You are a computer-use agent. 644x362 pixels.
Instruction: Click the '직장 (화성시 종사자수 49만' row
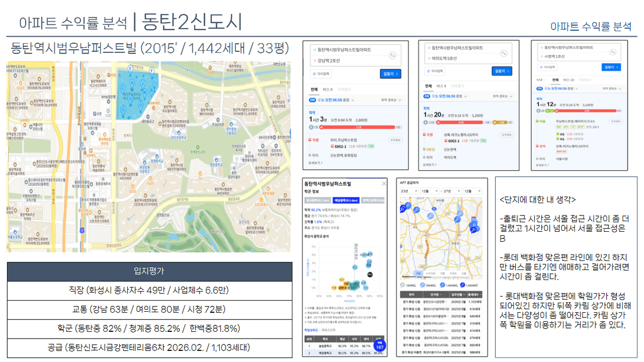click(x=149, y=290)
